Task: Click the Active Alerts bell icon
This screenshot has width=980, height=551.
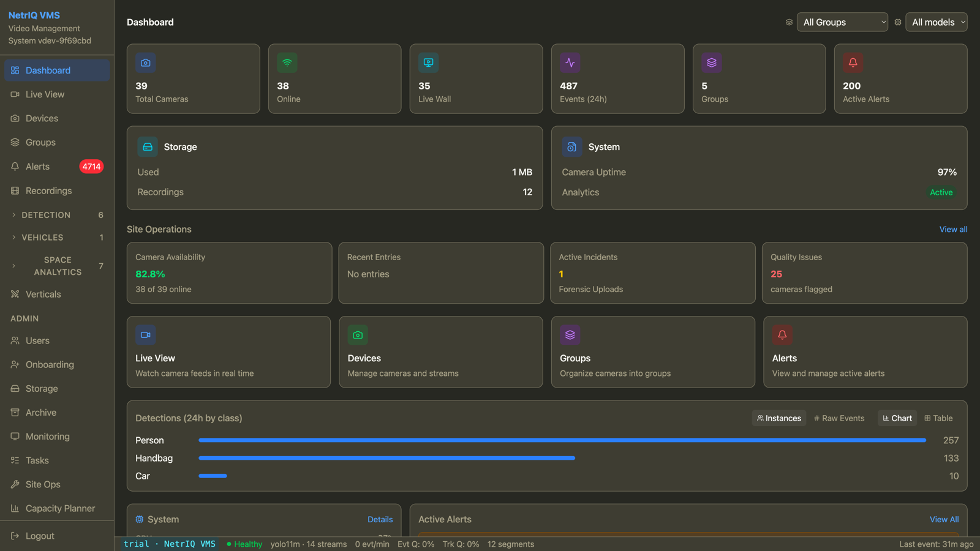Action: [x=853, y=62]
